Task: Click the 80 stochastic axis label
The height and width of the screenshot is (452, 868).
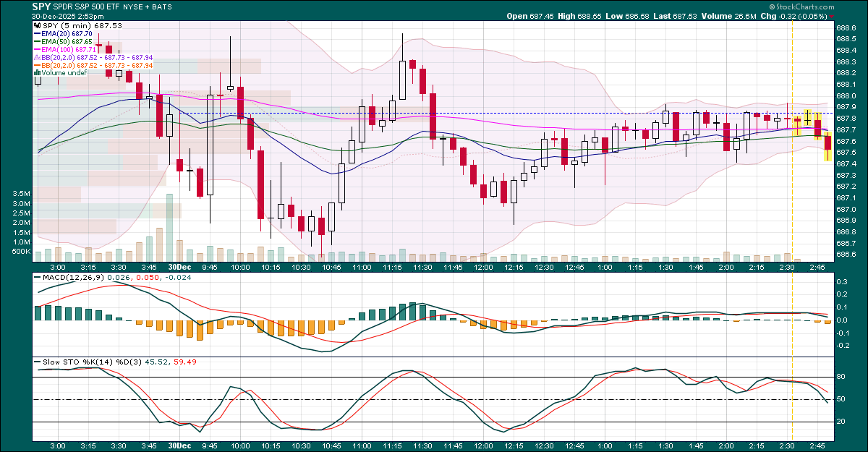Action: (842, 377)
